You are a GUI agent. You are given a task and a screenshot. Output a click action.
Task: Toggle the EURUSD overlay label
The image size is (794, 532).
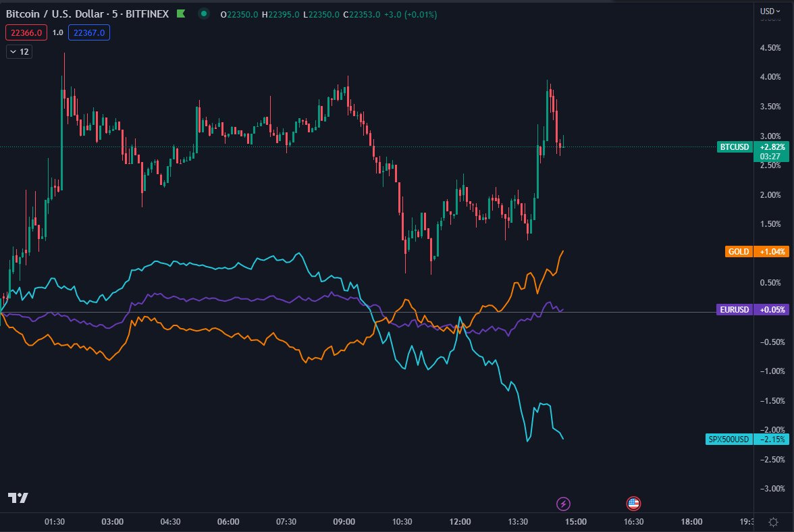734,309
